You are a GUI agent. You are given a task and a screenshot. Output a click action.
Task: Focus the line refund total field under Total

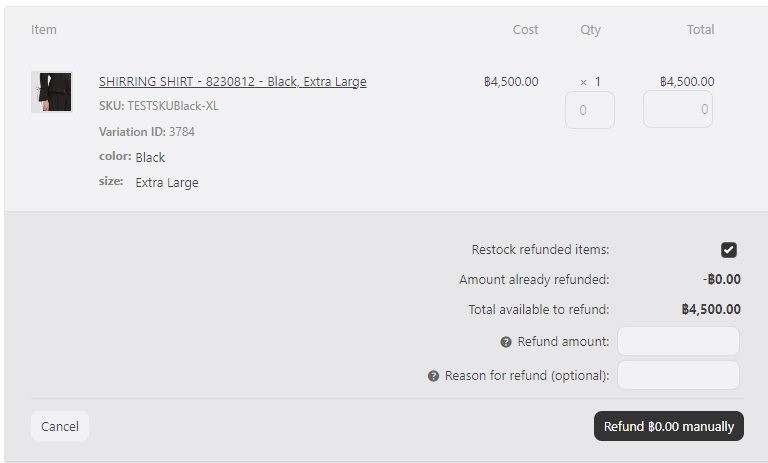click(x=678, y=110)
